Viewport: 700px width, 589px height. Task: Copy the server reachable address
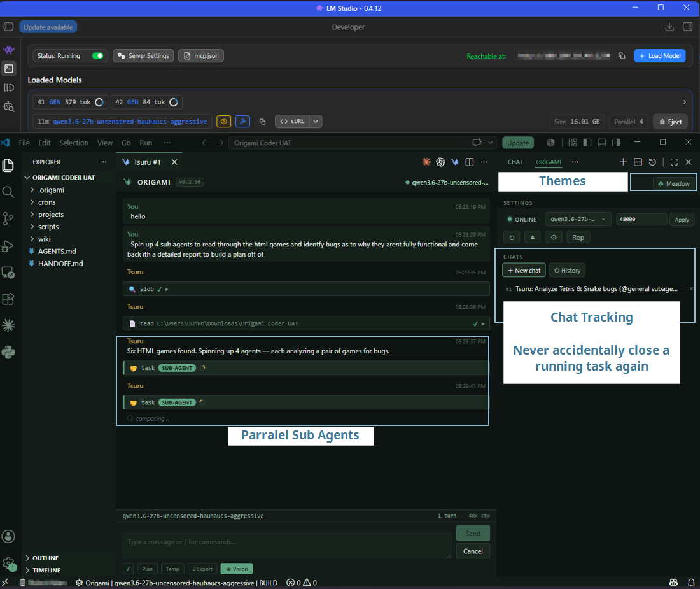coord(622,56)
